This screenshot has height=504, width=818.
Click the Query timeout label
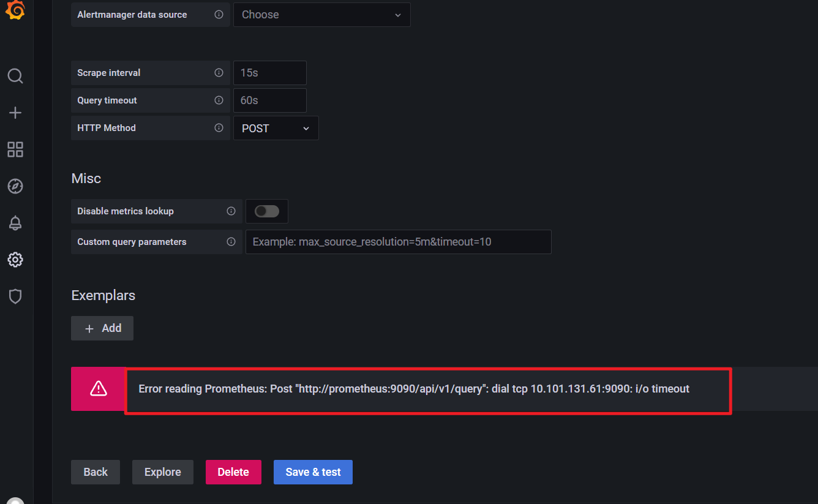[x=107, y=100]
